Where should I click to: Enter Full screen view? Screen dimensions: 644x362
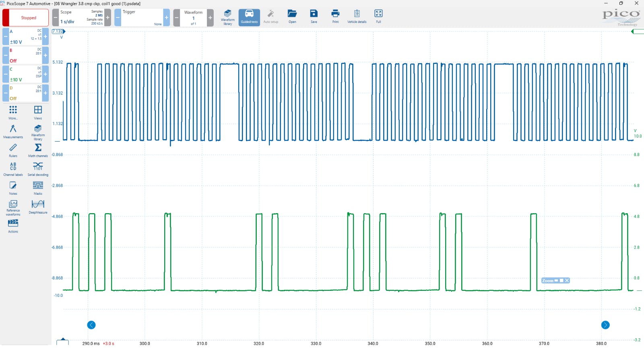(x=378, y=16)
